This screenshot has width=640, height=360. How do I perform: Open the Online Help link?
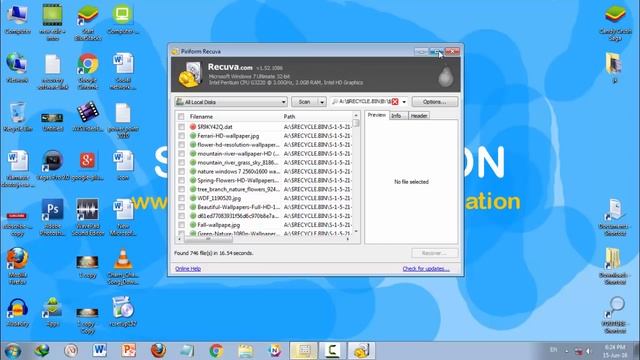pyautogui.click(x=188, y=269)
